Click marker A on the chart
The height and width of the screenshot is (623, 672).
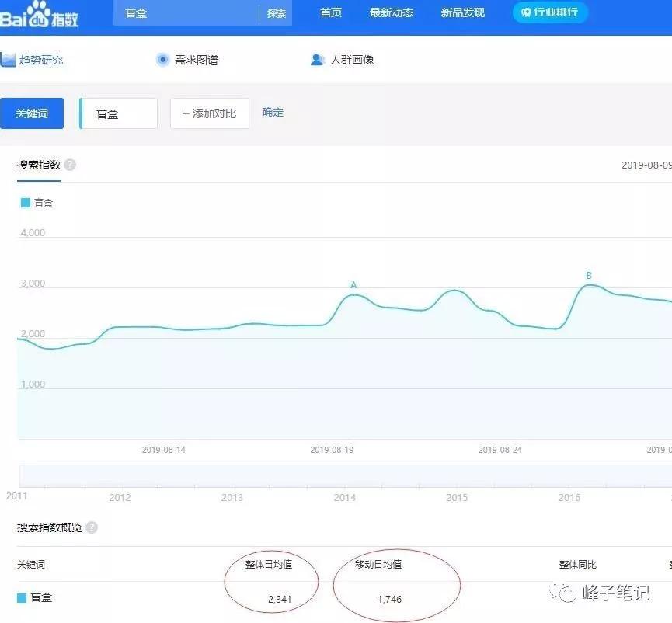pos(353,285)
